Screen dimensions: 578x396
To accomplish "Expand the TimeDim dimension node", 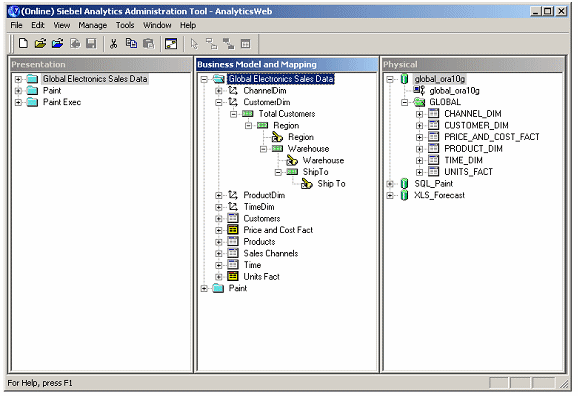I will [x=219, y=207].
